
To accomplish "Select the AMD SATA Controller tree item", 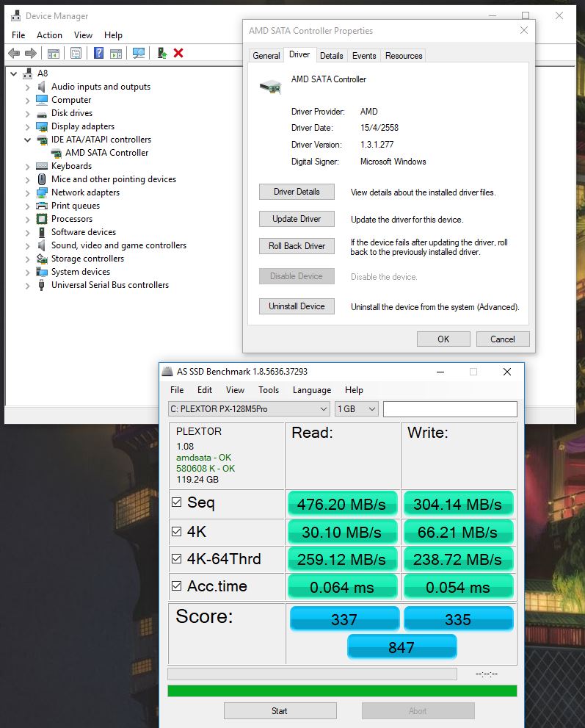I will pos(106,153).
